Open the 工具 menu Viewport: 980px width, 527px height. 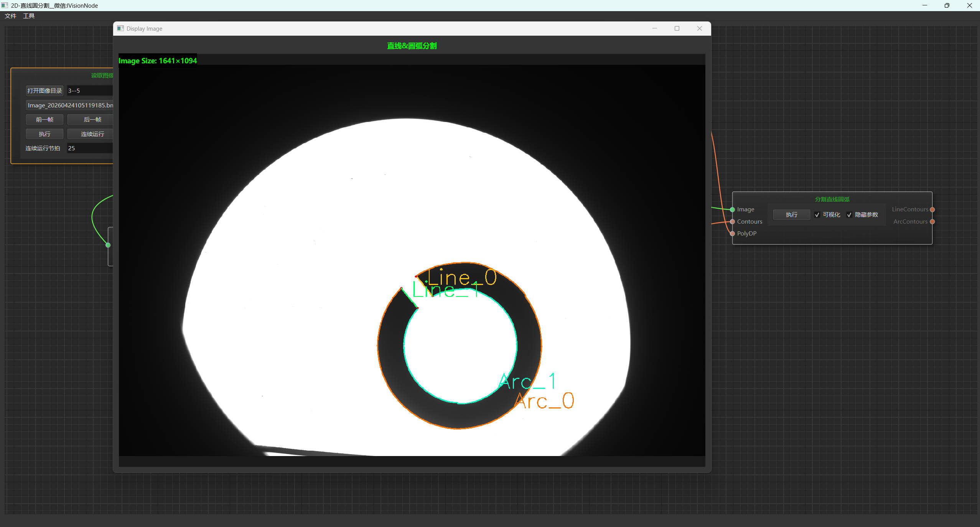point(29,16)
